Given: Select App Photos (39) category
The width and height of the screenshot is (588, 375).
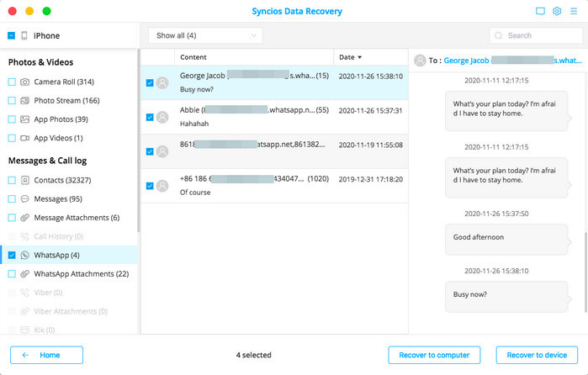Looking at the screenshot, I should click(69, 119).
